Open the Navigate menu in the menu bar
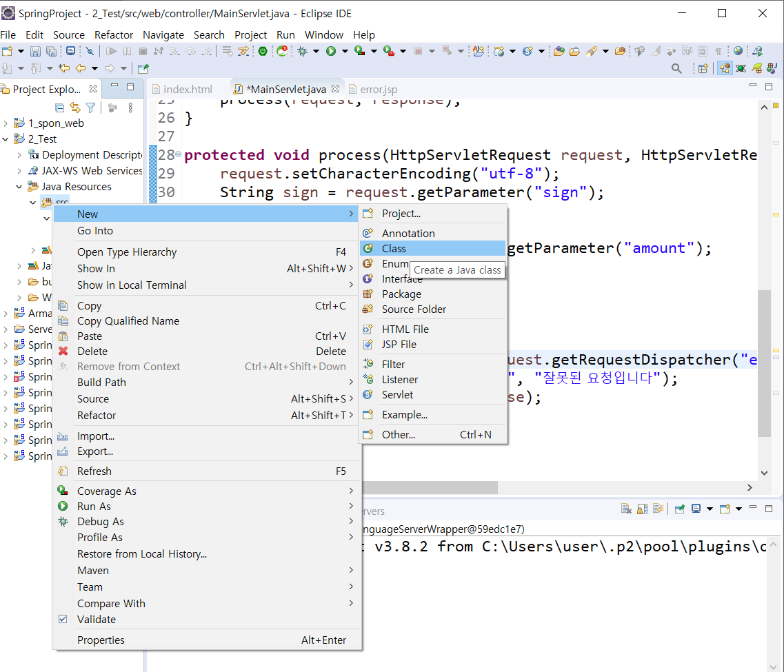 click(163, 35)
